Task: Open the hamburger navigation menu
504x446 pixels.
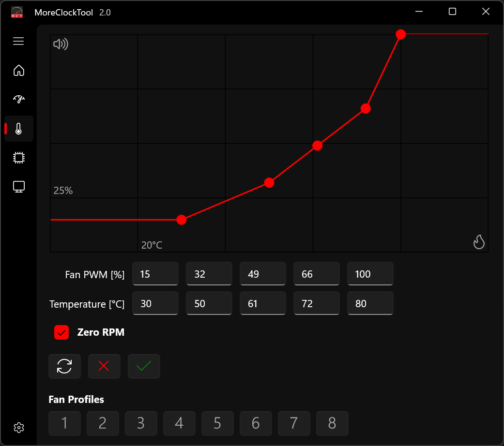Action: (x=18, y=41)
